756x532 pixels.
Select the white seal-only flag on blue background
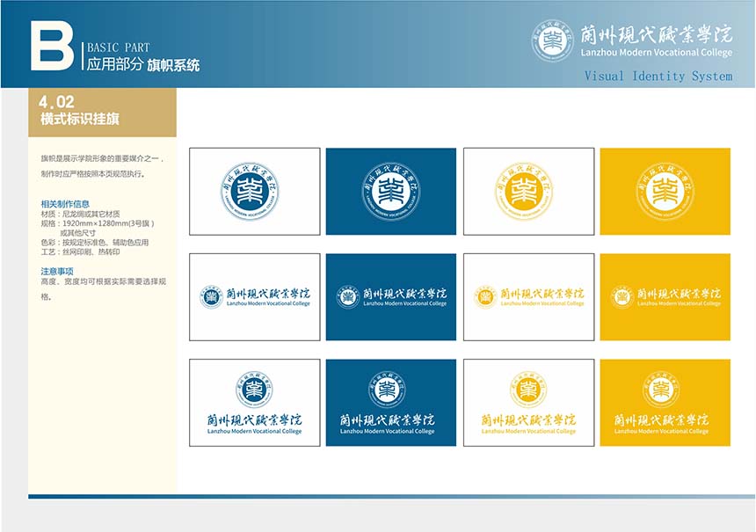pos(391,191)
